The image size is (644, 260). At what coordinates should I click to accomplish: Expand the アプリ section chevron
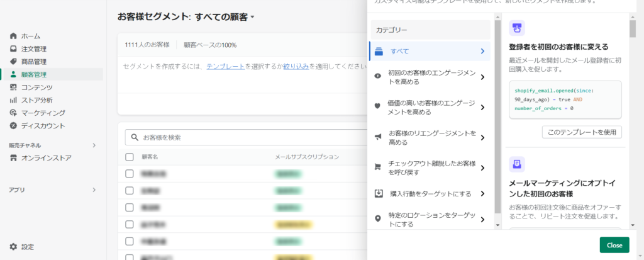(94, 189)
